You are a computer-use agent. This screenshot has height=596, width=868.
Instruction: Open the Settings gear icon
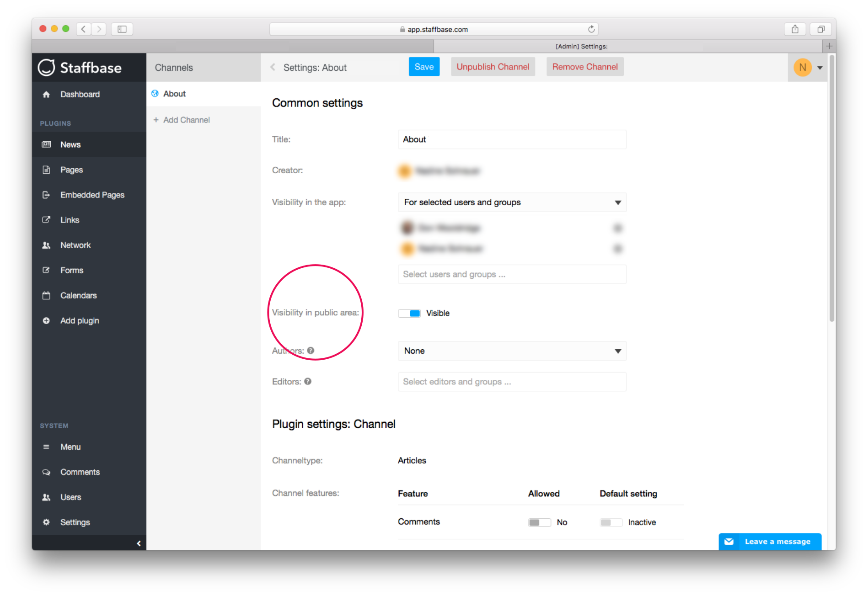point(46,522)
